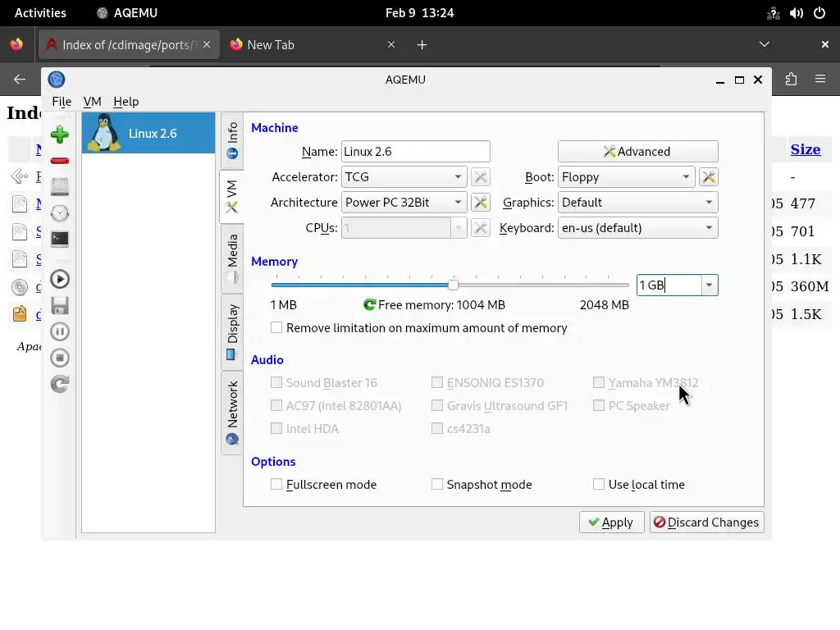Switch to the Media side tab
This screenshot has width=840, height=630.
(x=232, y=258)
